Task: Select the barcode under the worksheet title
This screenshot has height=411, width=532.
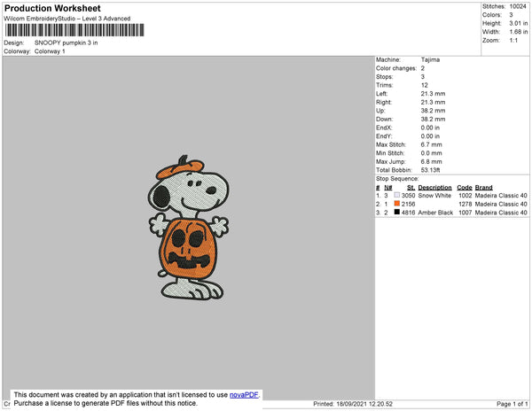Action: pos(74,30)
